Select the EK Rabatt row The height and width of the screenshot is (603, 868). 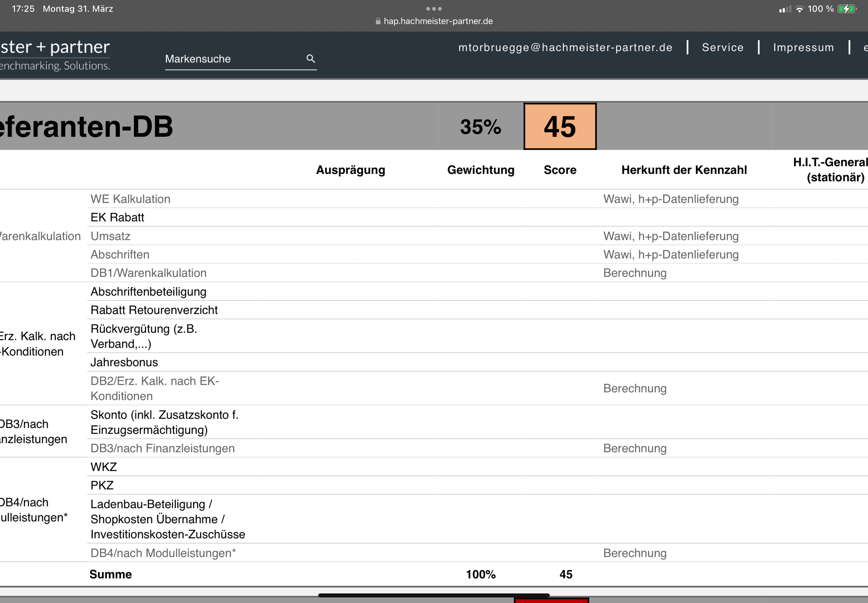click(x=117, y=217)
